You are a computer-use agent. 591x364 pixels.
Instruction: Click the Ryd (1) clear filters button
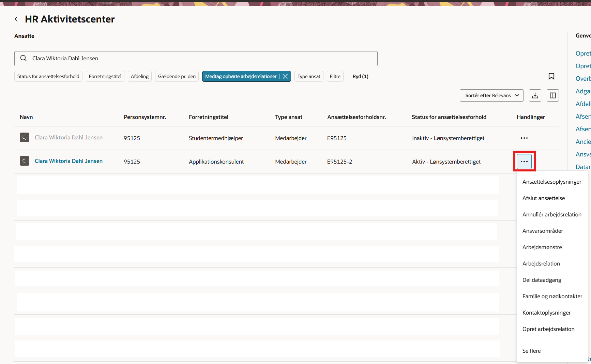coord(360,76)
